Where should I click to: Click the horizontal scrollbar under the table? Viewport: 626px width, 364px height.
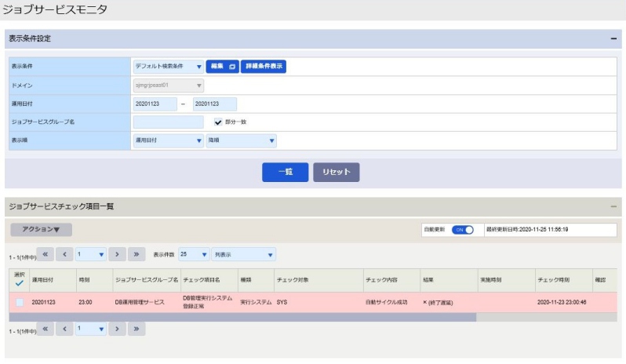(x=242, y=317)
